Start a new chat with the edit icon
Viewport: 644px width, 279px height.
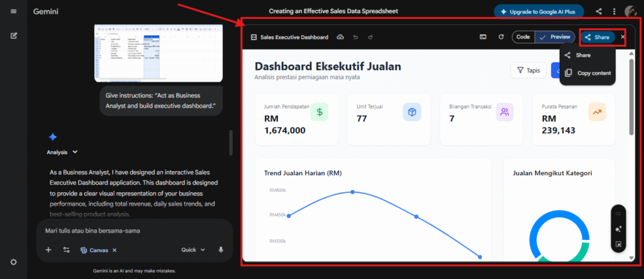coord(14,35)
